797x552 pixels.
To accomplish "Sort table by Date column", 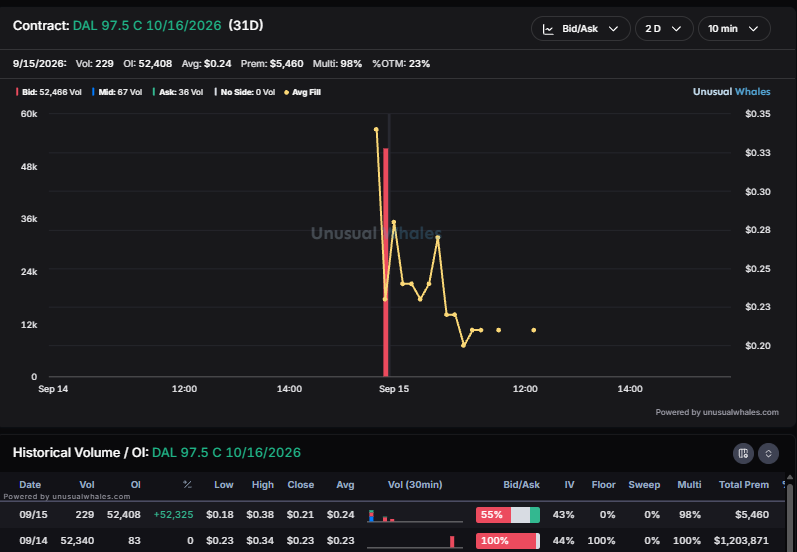I will tap(30, 484).
